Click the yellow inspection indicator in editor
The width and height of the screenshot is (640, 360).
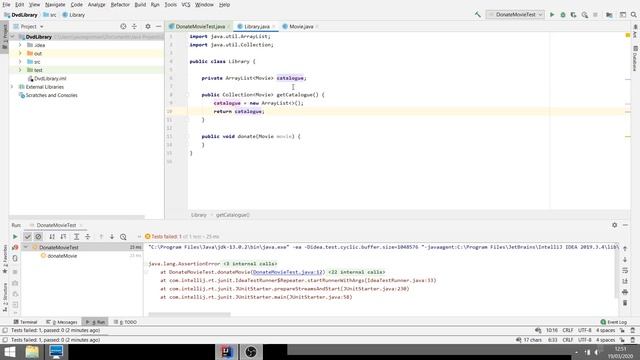point(628,36)
